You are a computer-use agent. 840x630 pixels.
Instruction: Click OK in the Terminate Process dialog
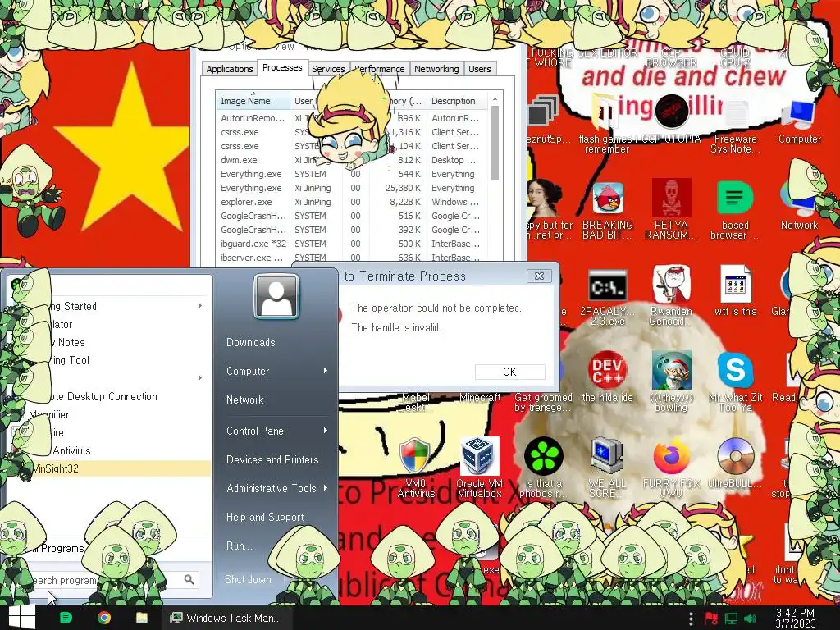[x=509, y=372]
